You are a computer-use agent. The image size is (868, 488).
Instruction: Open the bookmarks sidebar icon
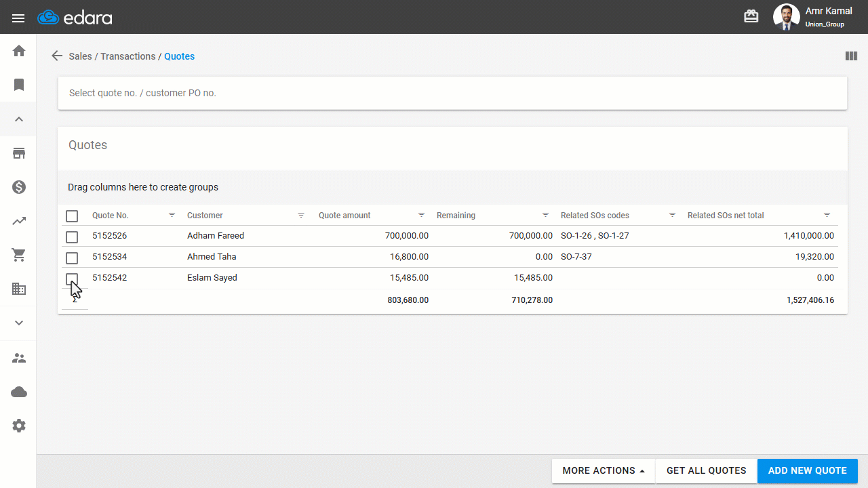click(19, 85)
